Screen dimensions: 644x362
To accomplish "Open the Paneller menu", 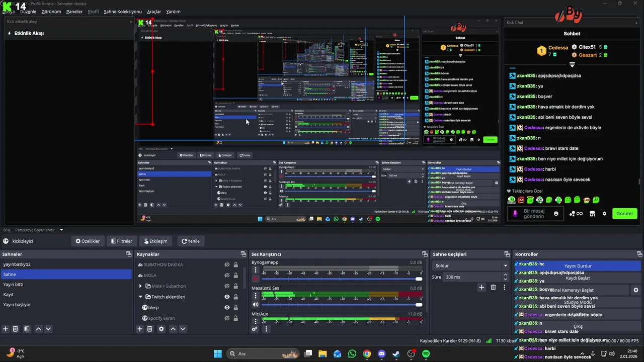I will (x=74, y=12).
